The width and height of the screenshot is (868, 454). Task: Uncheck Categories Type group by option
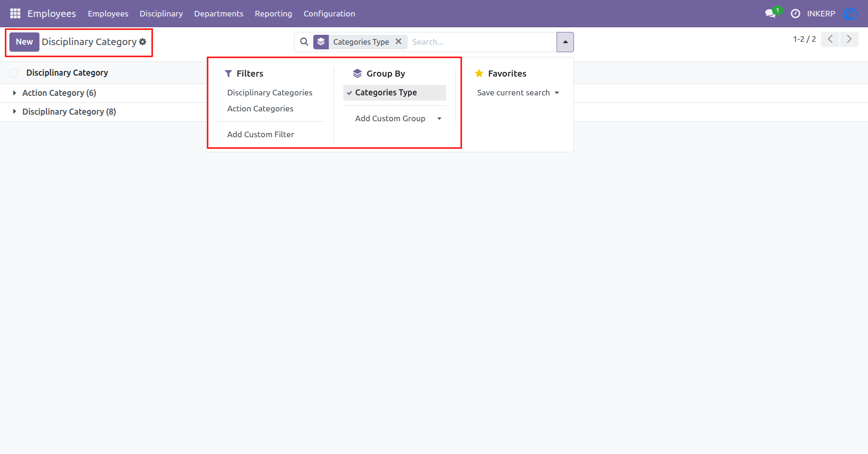(395, 93)
